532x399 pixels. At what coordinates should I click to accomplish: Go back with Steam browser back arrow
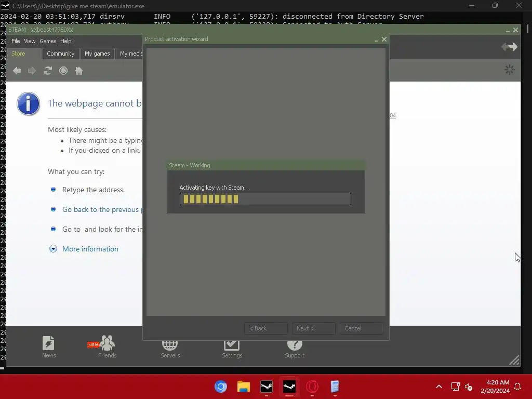(x=17, y=71)
